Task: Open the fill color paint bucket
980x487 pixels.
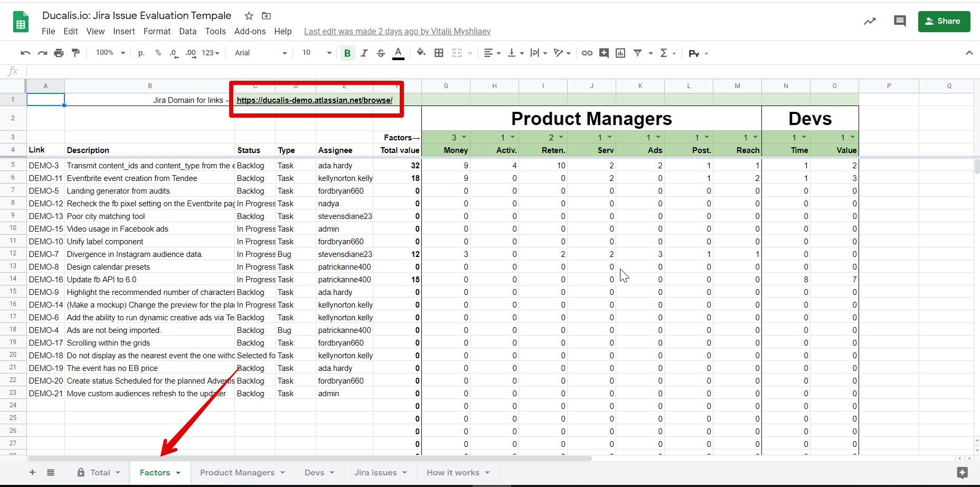Action: pyautogui.click(x=420, y=53)
